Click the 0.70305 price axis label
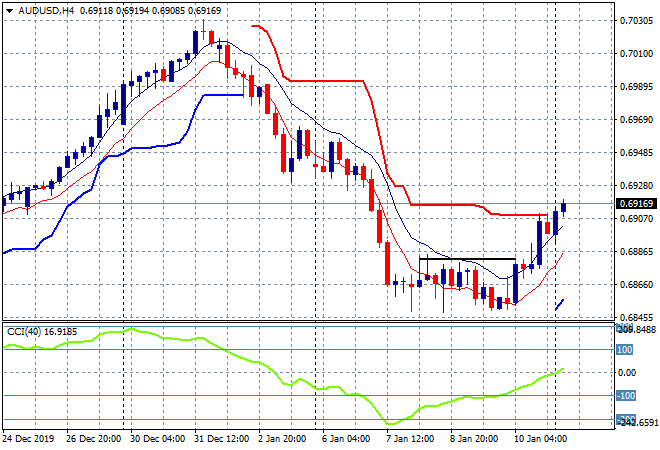The image size is (660, 450). 636,21
